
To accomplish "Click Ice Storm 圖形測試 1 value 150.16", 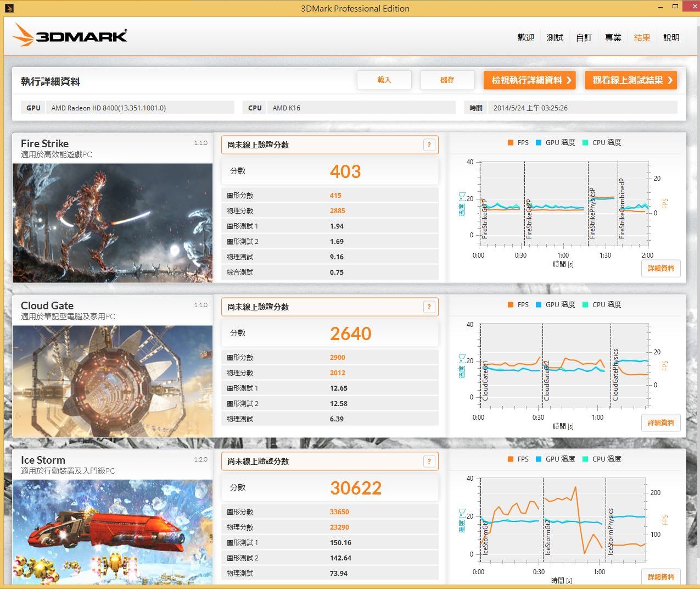I will pos(340,543).
